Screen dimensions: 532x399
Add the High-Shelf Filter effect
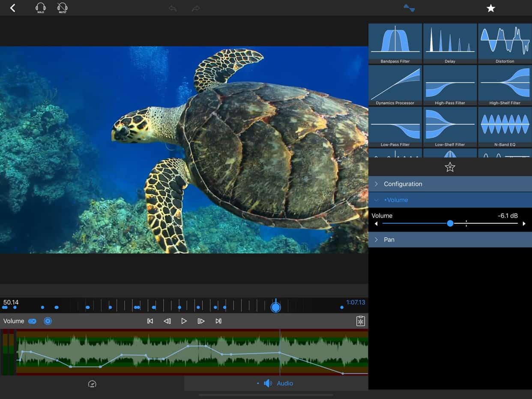(x=505, y=85)
